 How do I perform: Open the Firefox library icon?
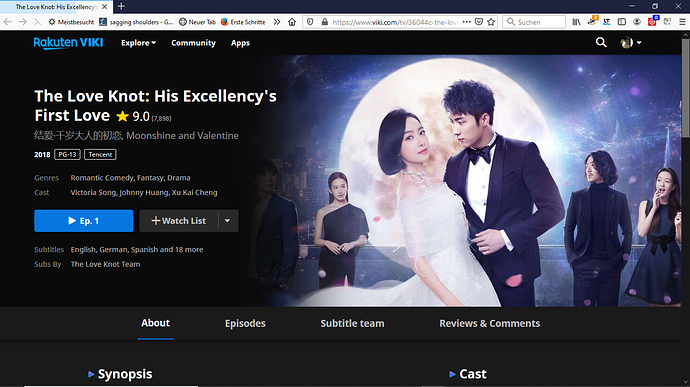(x=576, y=22)
